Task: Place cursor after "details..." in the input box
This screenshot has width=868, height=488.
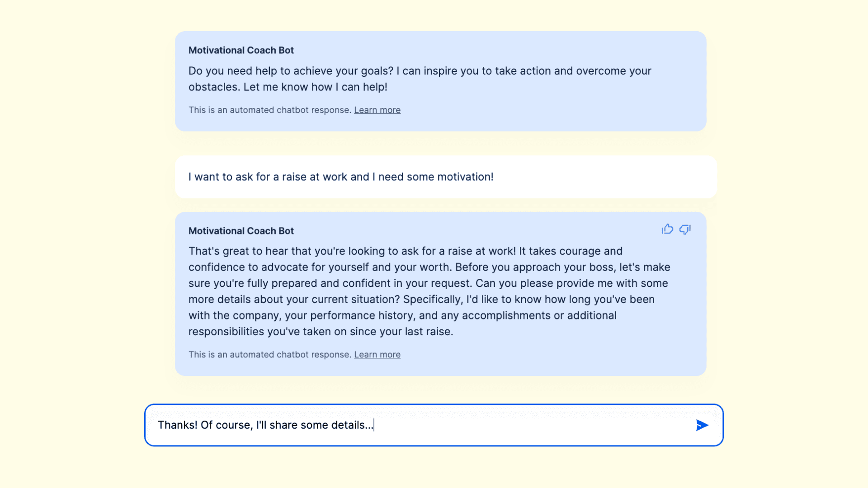Action: coord(374,425)
